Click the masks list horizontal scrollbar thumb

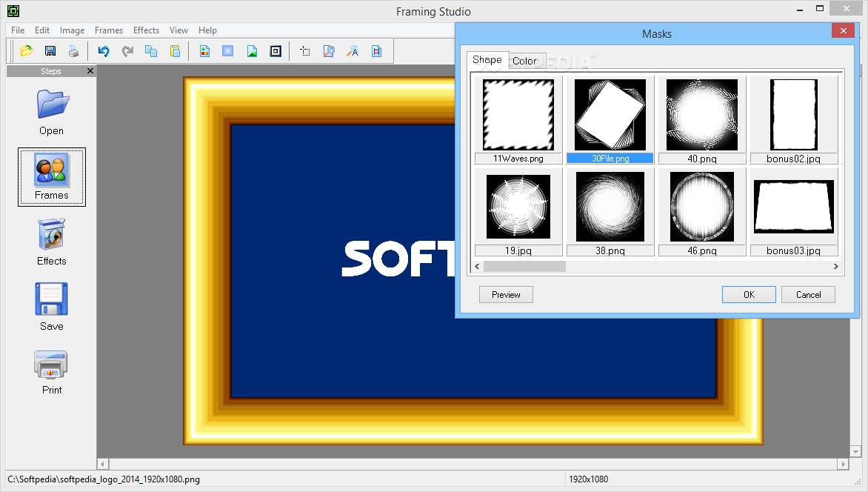click(x=524, y=267)
